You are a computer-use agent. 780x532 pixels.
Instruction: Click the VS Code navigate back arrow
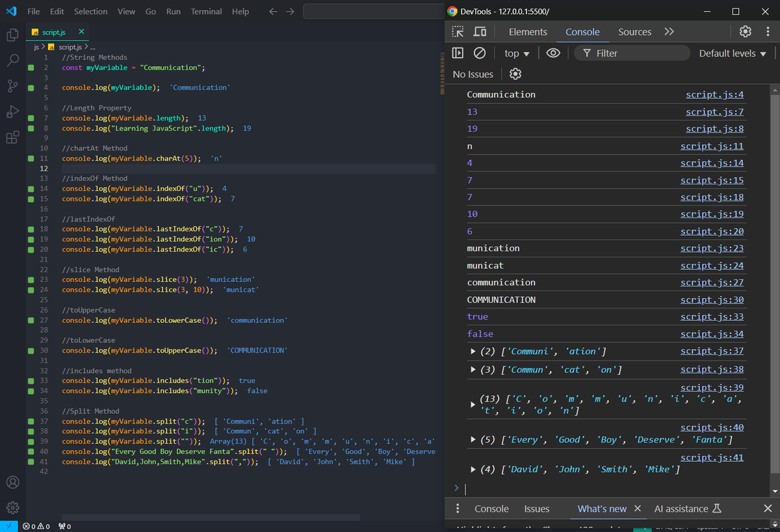[274, 12]
